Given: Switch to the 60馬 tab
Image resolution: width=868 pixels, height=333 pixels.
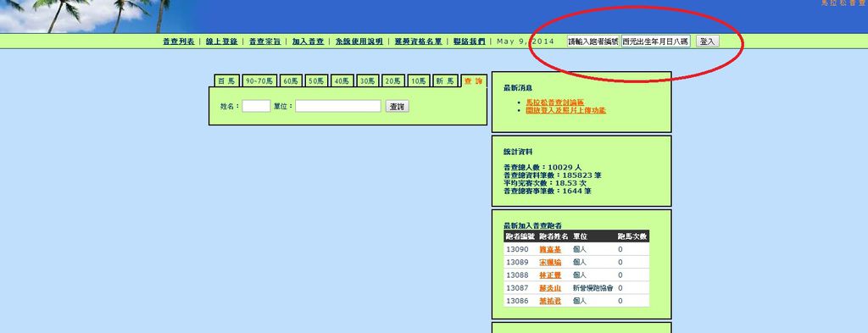Looking at the screenshot, I should tap(291, 80).
